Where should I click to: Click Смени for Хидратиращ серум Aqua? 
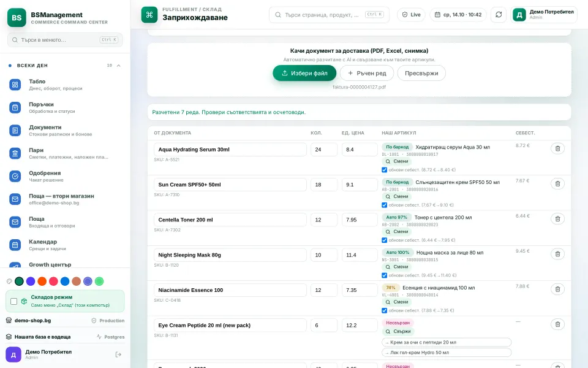(397, 161)
